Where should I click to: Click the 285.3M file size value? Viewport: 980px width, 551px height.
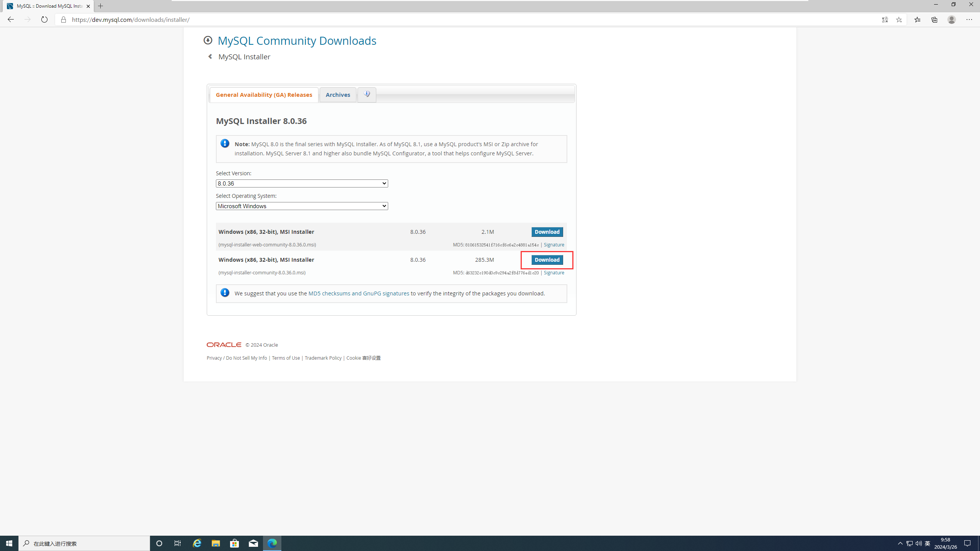click(484, 260)
